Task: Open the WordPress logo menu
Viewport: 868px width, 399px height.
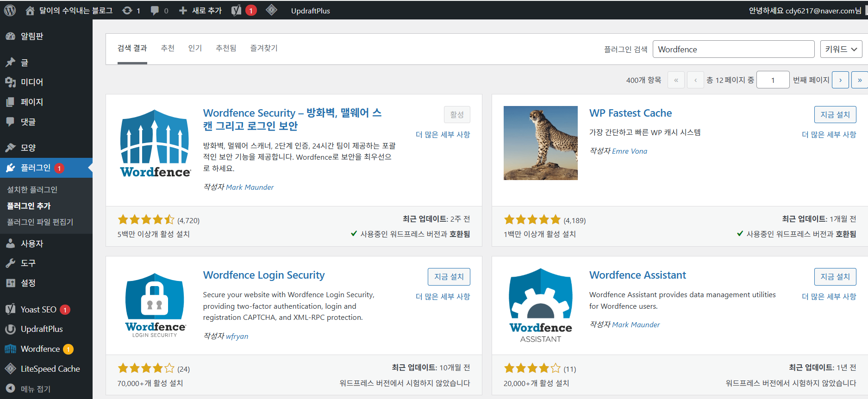Action: click(10, 10)
